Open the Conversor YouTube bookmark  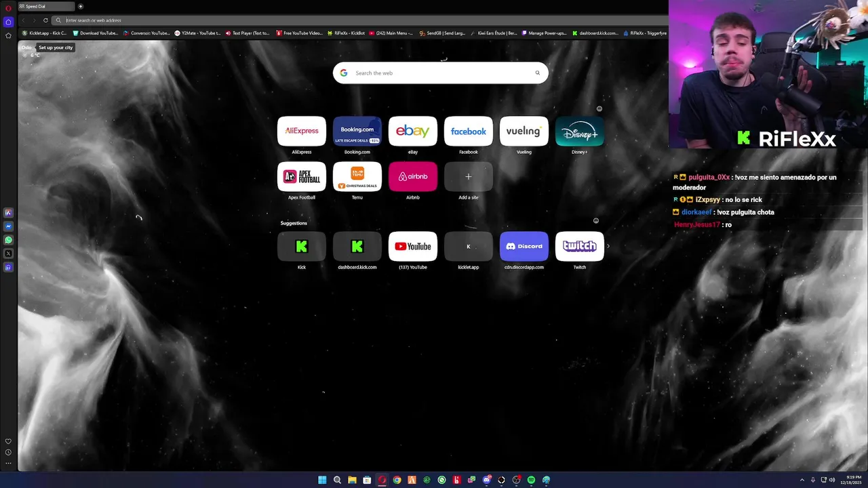tap(146, 33)
